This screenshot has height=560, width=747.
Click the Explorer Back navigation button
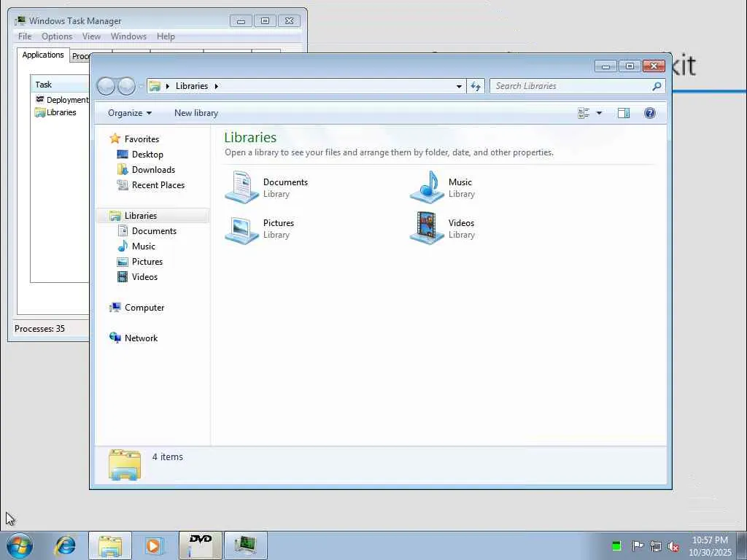pyautogui.click(x=106, y=86)
